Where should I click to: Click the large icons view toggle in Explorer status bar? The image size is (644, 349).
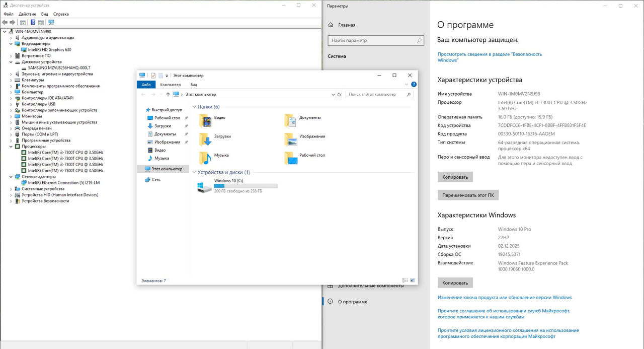pyautogui.click(x=413, y=281)
